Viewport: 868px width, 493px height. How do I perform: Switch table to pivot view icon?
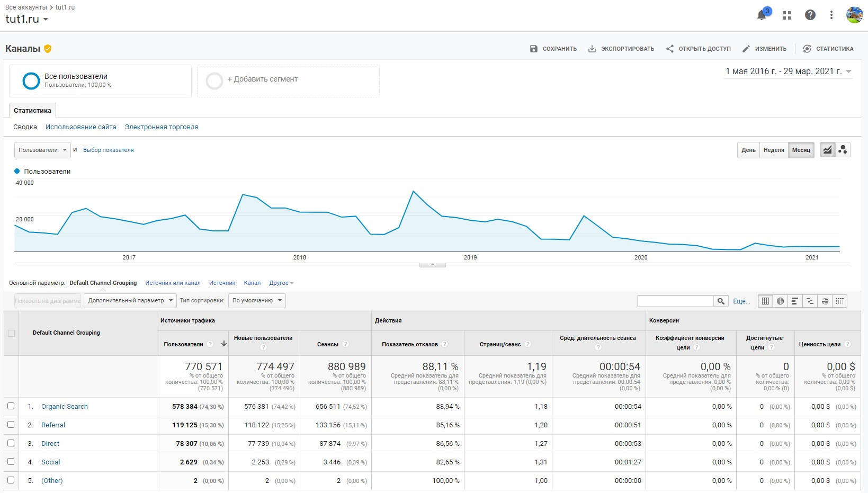(x=839, y=301)
